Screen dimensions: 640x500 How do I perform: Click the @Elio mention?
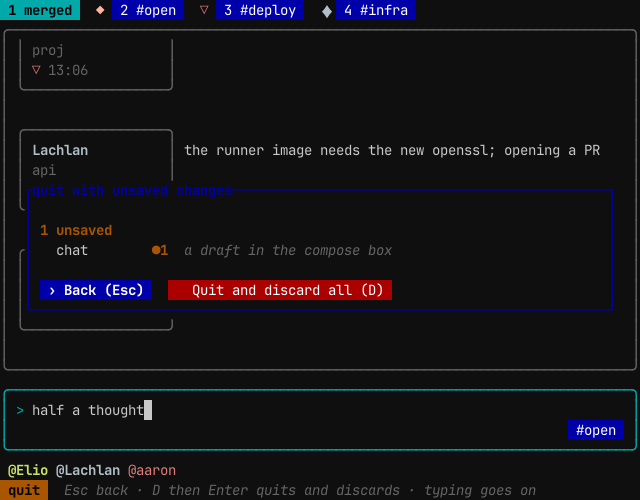pos(28,470)
